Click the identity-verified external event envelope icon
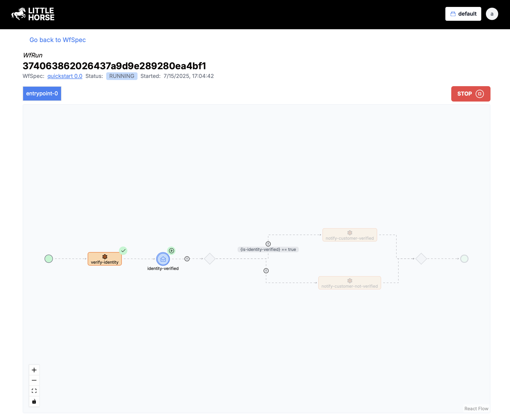The width and height of the screenshot is (510, 420). [163, 259]
